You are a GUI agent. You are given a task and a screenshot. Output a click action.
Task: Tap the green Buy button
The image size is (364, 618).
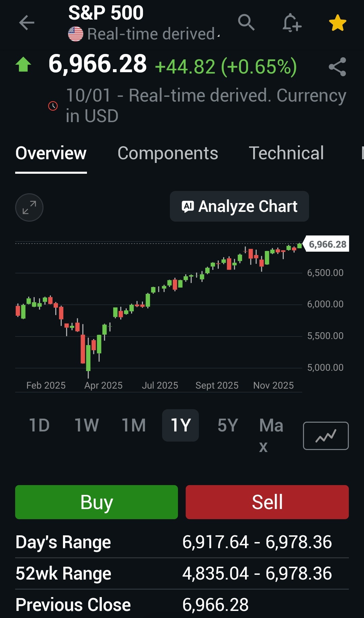coord(96,502)
